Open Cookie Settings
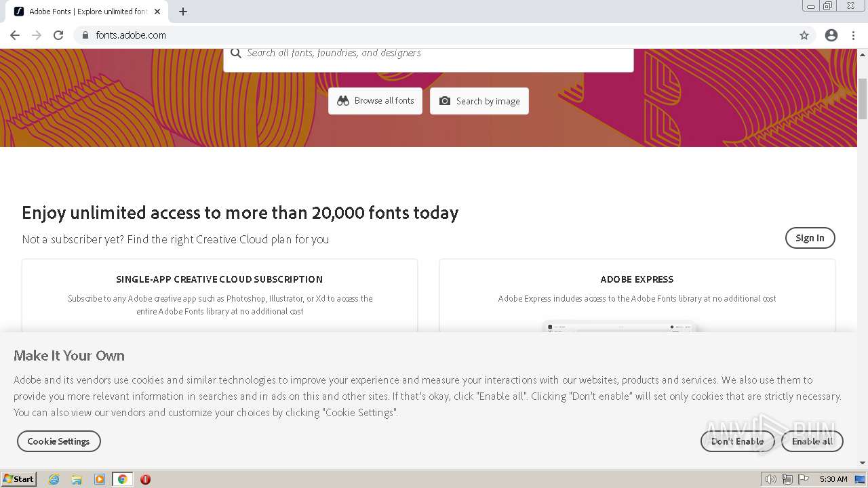 58,441
